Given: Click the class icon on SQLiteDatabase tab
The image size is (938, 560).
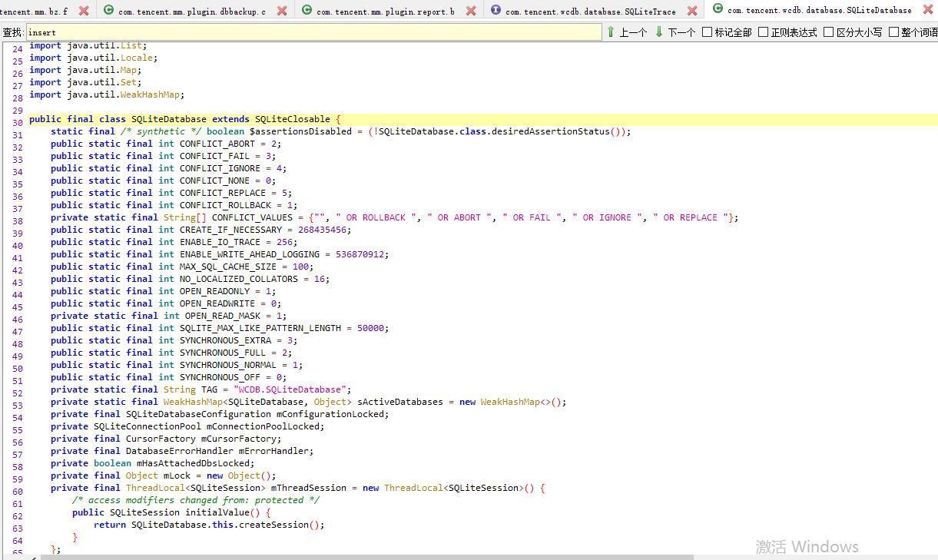Looking at the screenshot, I should pyautogui.click(x=718, y=9).
